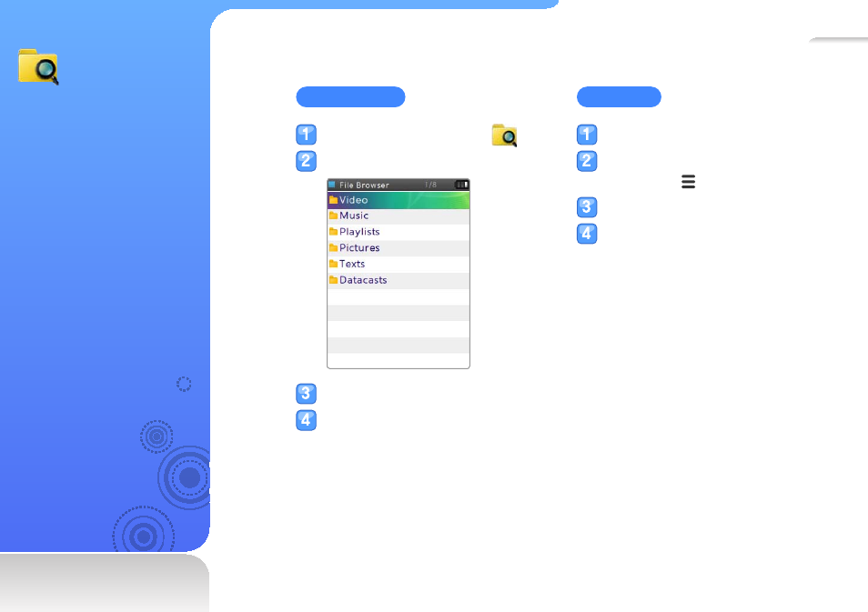Click the small folder-magnifier icon next to step 1
The height and width of the screenshot is (612, 868).
coord(504,135)
